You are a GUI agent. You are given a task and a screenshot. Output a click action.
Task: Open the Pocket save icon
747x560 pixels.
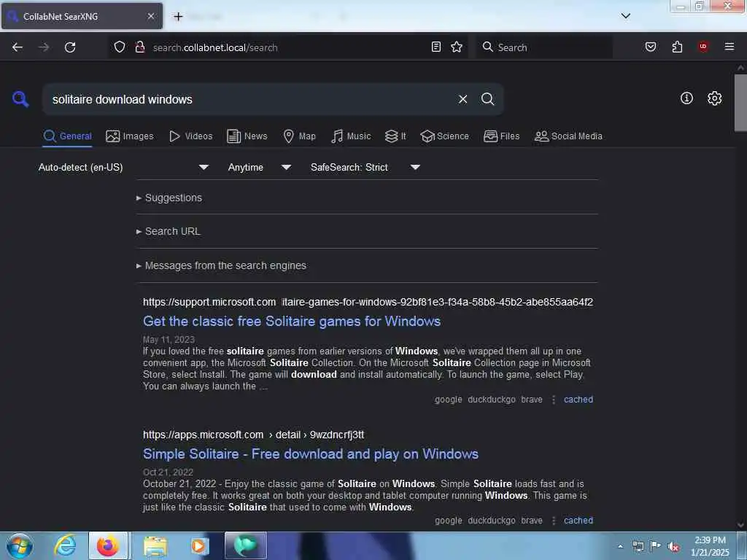650,47
